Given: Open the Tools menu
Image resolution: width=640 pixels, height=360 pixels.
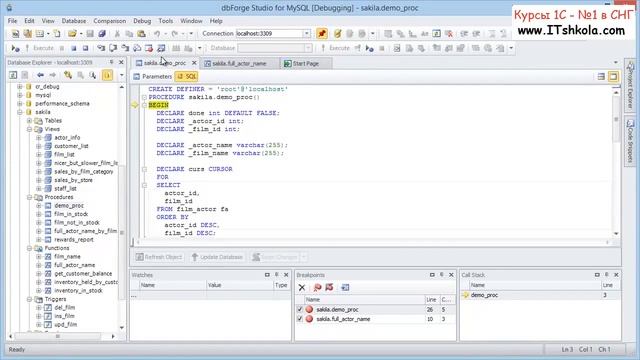Looking at the screenshot, I should click(x=165, y=21).
